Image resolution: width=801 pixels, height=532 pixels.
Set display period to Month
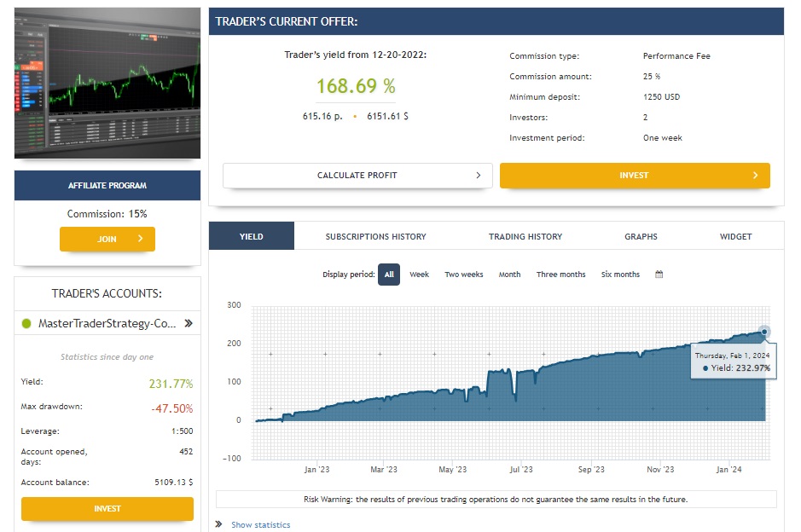(509, 275)
